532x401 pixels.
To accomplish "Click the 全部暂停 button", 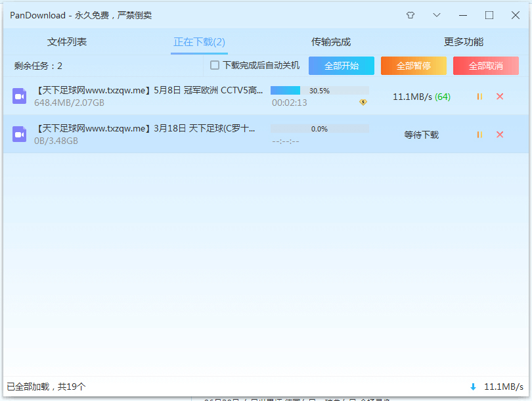I will 414,66.
